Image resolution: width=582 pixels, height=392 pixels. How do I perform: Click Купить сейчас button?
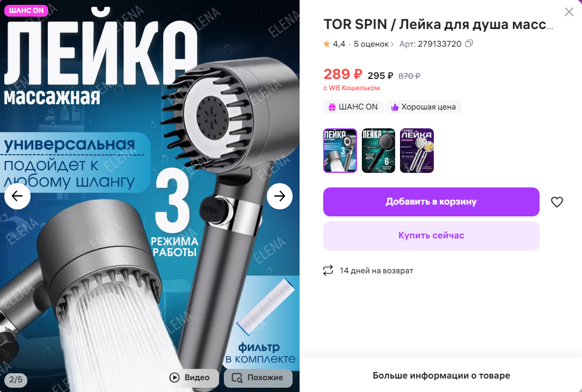point(431,236)
